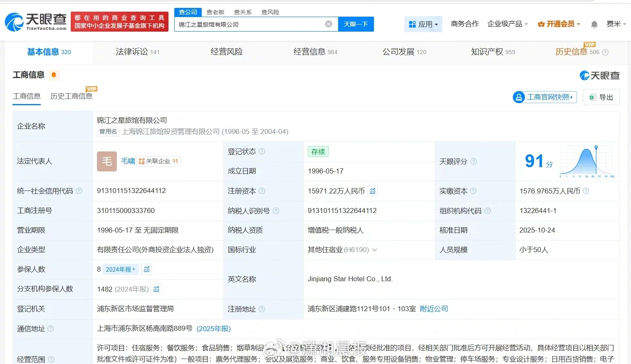Click the 存续 status tag
The width and height of the screenshot is (631, 364).
tap(318, 151)
